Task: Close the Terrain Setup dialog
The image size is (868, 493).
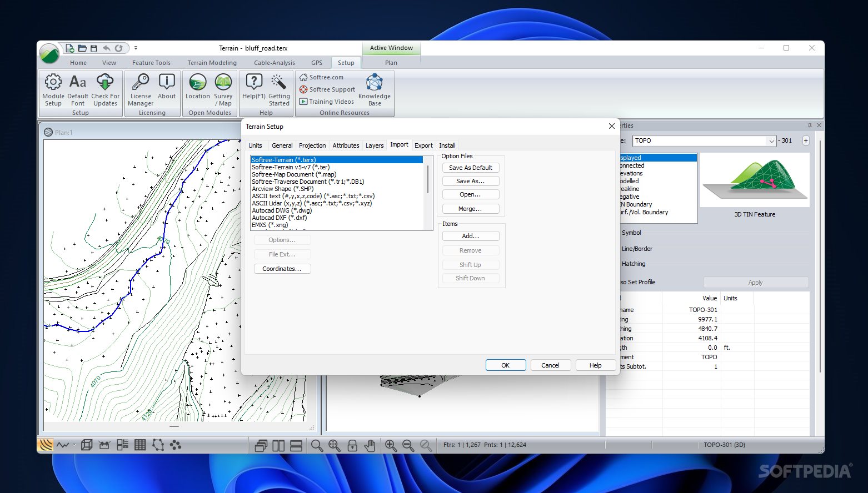Action: click(x=611, y=126)
